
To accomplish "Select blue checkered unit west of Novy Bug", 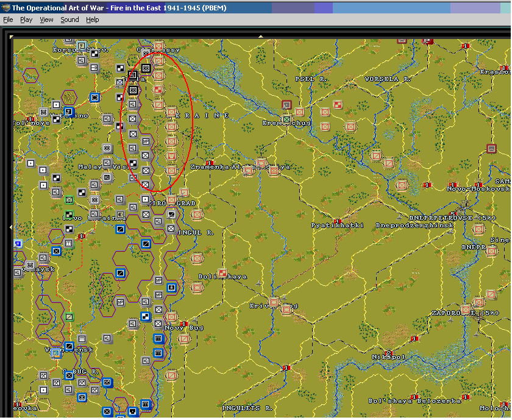I will 146,316.
